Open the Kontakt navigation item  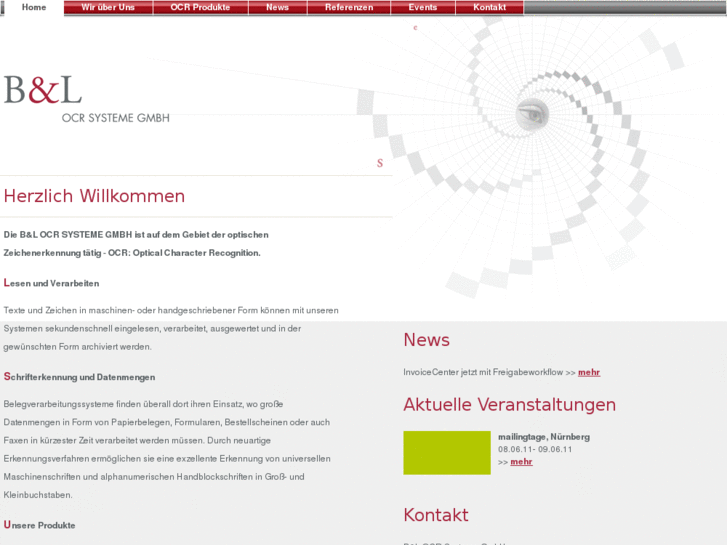point(489,7)
